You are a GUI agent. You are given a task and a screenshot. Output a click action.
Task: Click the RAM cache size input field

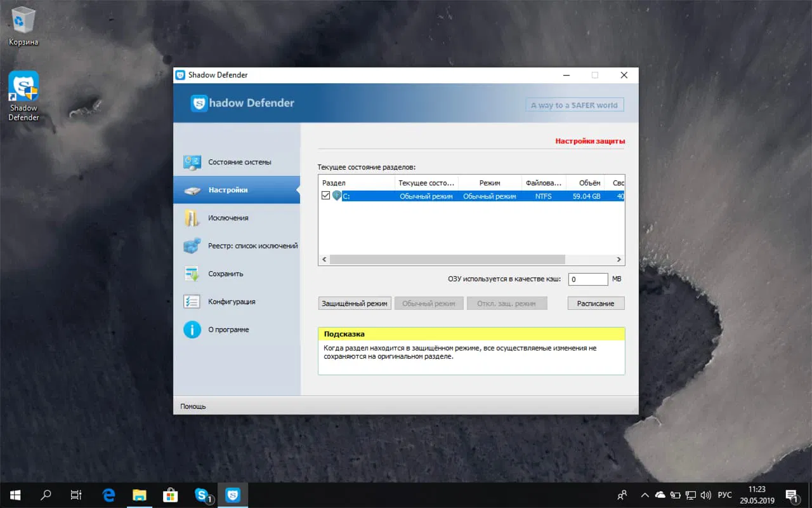point(588,279)
